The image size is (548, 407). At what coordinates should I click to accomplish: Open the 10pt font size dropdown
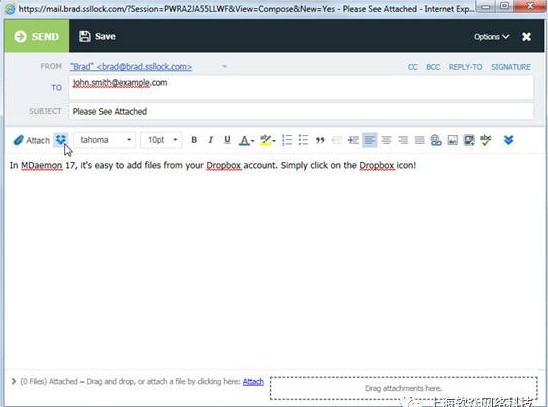tap(161, 140)
